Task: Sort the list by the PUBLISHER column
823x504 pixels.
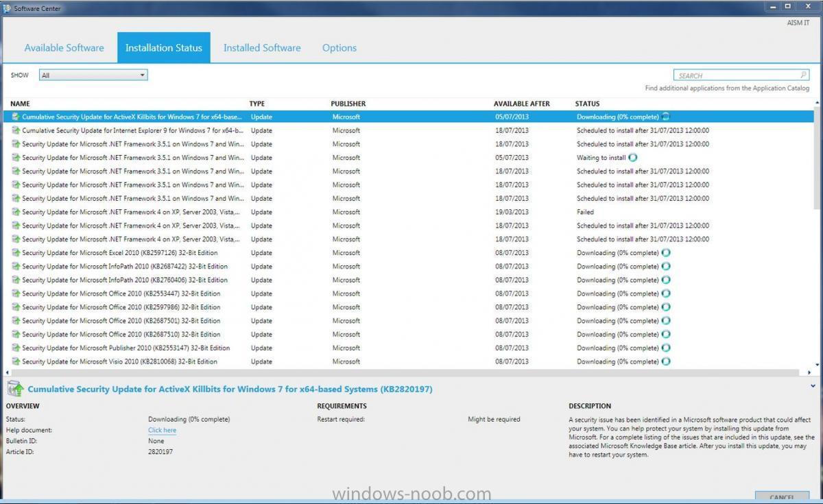Action: pyautogui.click(x=348, y=104)
